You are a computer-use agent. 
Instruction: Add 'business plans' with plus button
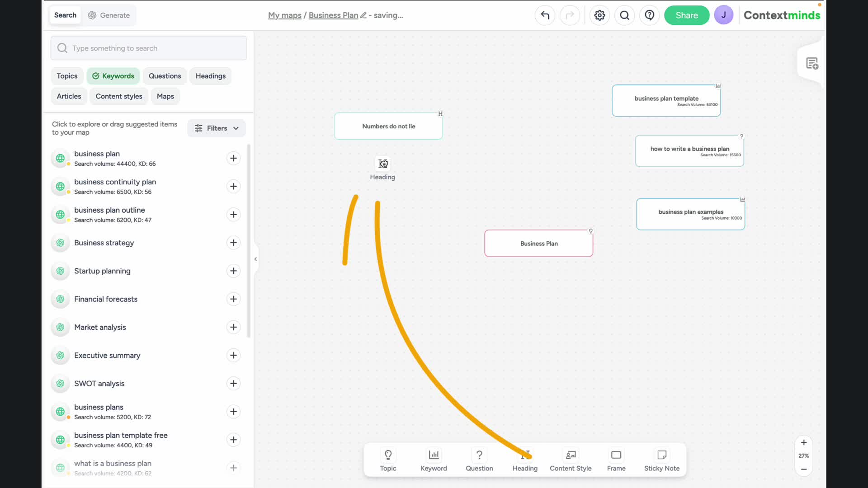(x=233, y=412)
